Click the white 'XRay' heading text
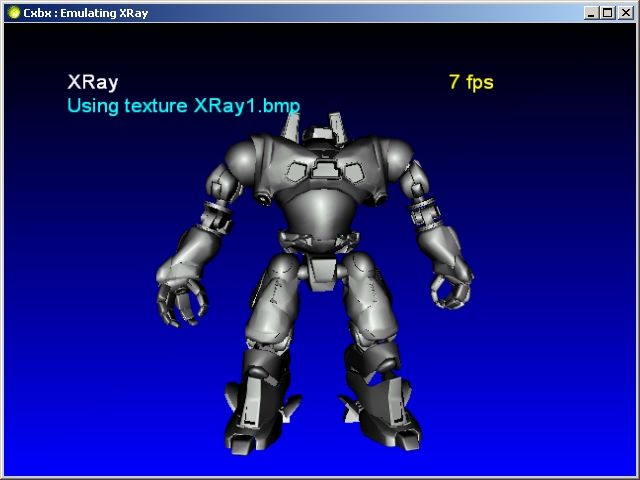This screenshot has height=480, width=640. pos(92,82)
